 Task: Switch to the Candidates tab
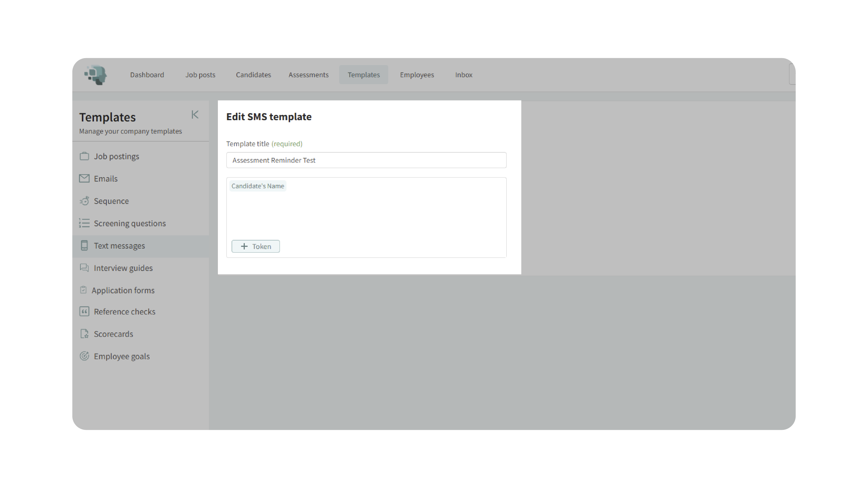tap(253, 75)
